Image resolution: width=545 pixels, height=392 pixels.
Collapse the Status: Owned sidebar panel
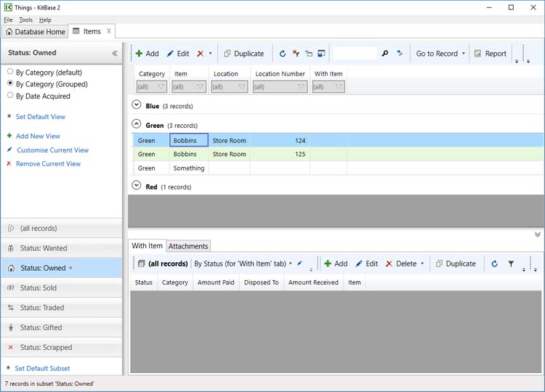point(115,53)
